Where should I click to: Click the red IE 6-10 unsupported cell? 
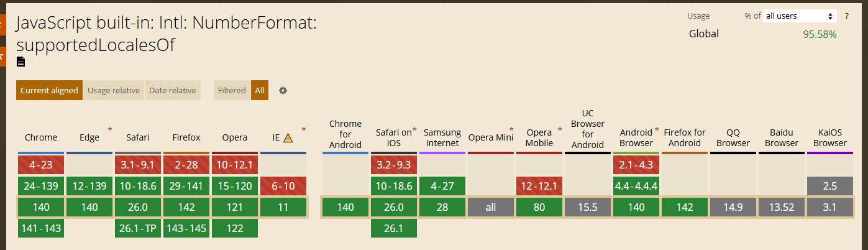[283, 186]
